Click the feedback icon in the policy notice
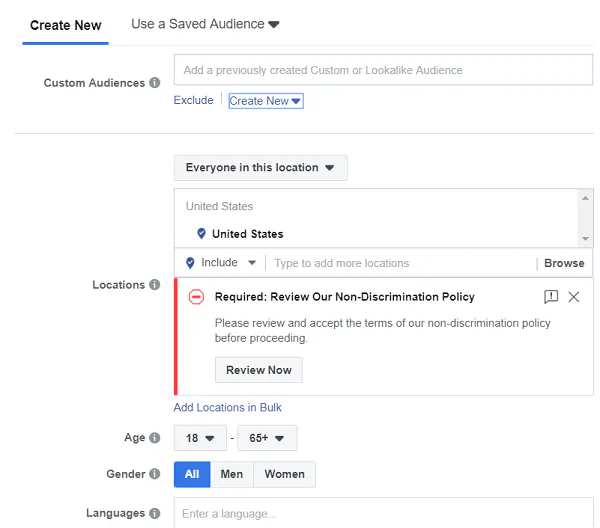Viewport: 600px width, 528px height. (x=551, y=297)
